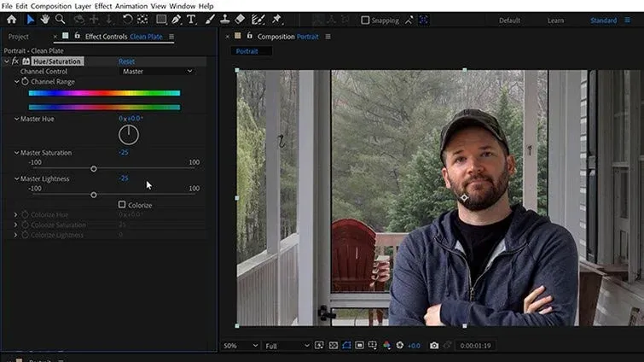The width and height of the screenshot is (644, 362).
Task: Open the 50% magnification dropdown
Action: (x=241, y=346)
